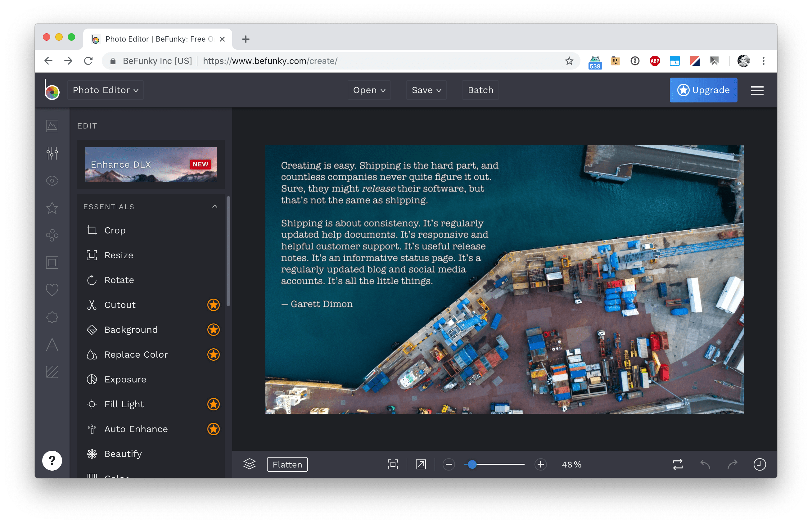Select the Exposure tool

coord(125,379)
